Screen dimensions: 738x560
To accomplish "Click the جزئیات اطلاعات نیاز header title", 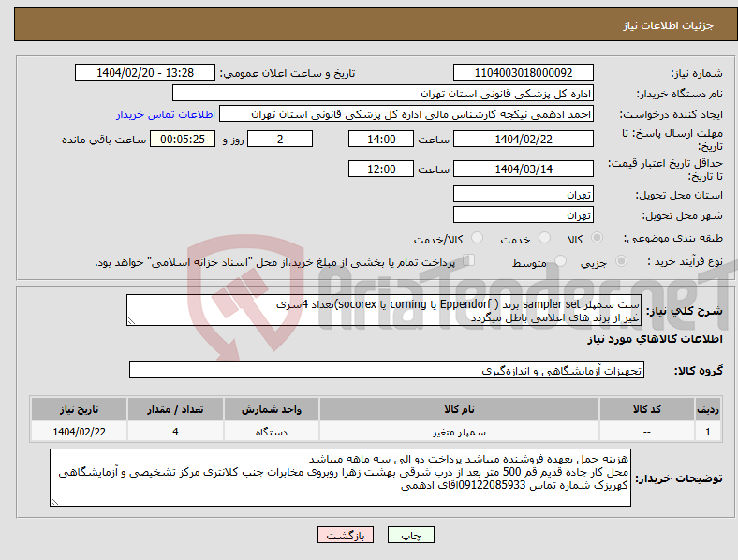I will coord(669,25).
